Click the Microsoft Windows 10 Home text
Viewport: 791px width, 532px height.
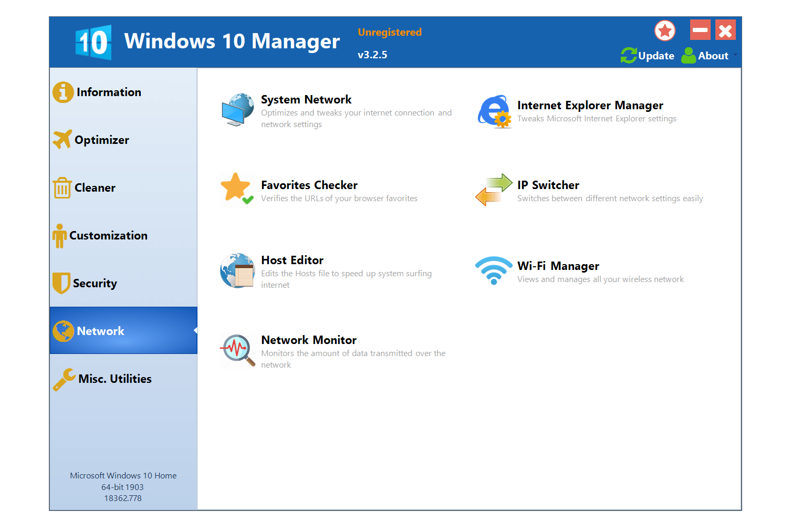click(123, 476)
